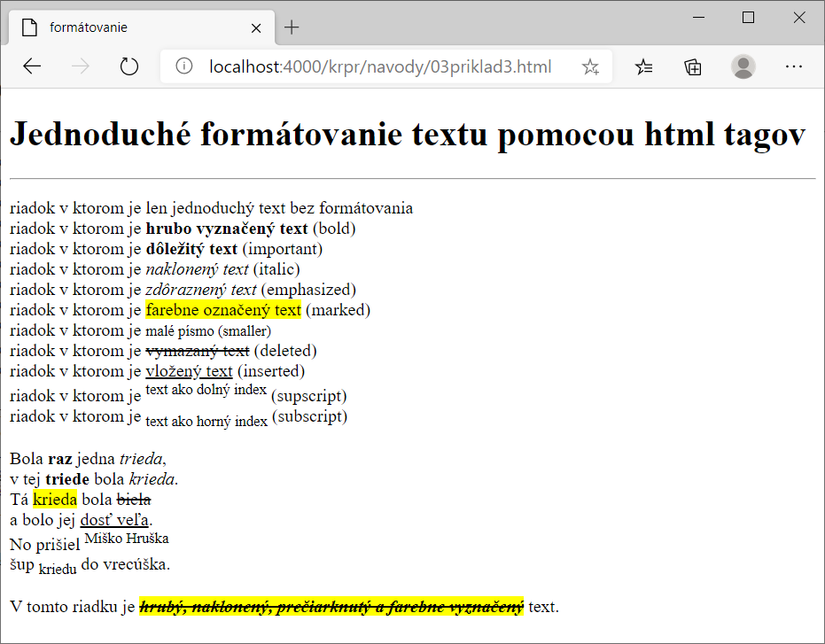Click the struck-through word 'biela'
The height and width of the screenshot is (644, 825).
pyautogui.click(x=134, y=500)
